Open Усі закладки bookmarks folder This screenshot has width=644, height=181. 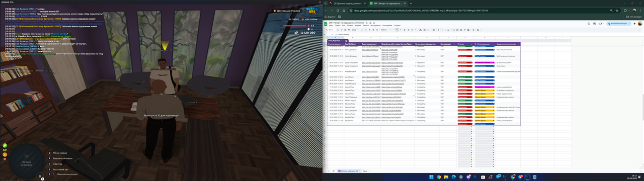tap(633, 17)
